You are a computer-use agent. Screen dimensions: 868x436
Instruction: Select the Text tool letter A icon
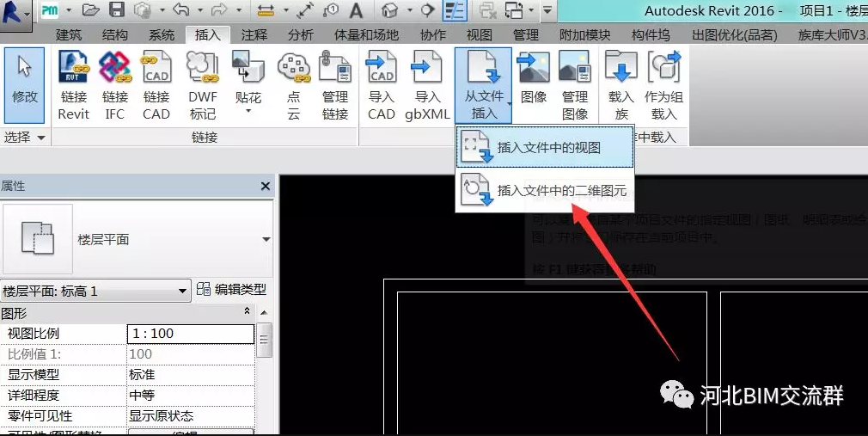pos(356,10)
